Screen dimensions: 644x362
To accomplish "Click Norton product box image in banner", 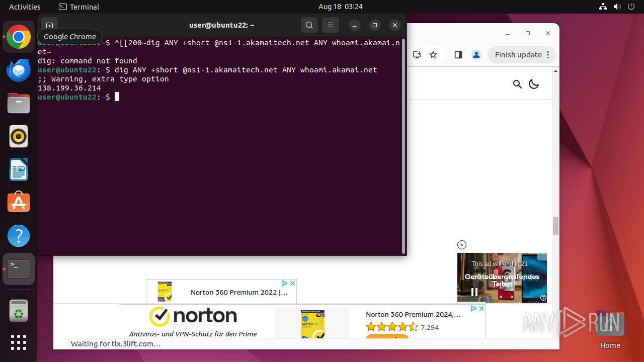I will (312, 324).
